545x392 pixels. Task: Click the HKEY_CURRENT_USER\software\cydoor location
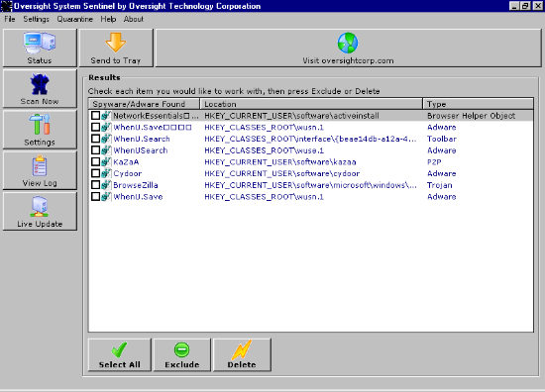coord(281,173)
